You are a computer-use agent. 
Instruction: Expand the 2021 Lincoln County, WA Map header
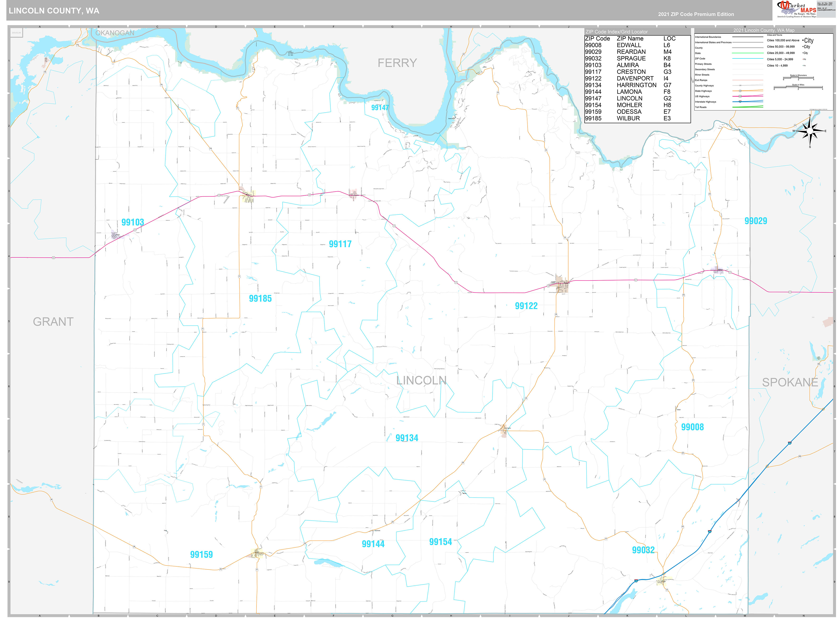click(x=764, y=30)
